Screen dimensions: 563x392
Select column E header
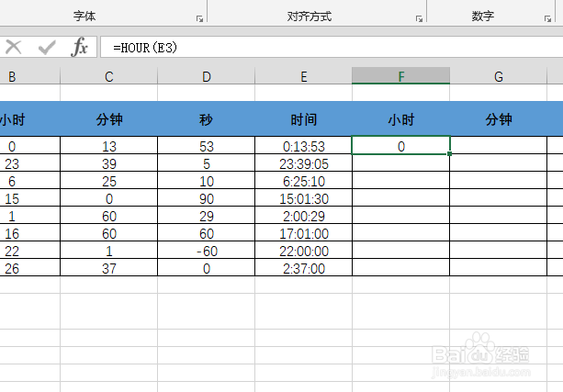coord(304,76)
